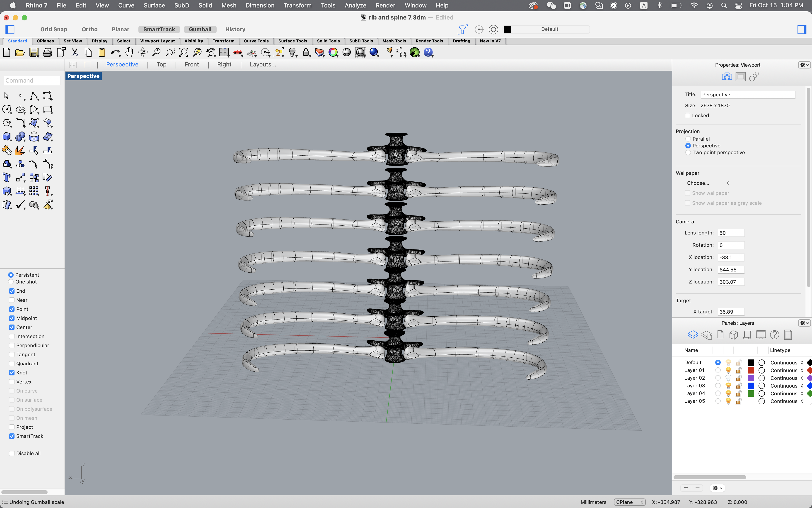Select the Polyline tool in sidebar

(34, 96)
